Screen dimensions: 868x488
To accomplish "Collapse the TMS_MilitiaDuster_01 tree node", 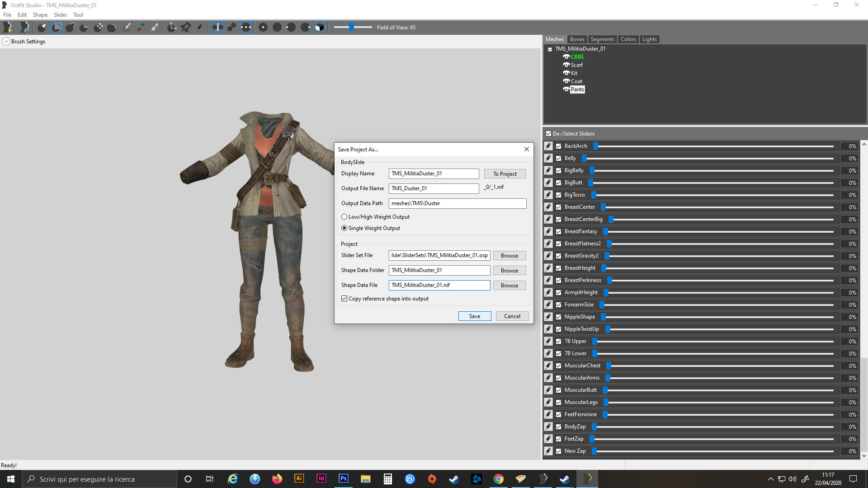I will click(x=550, y=49).
